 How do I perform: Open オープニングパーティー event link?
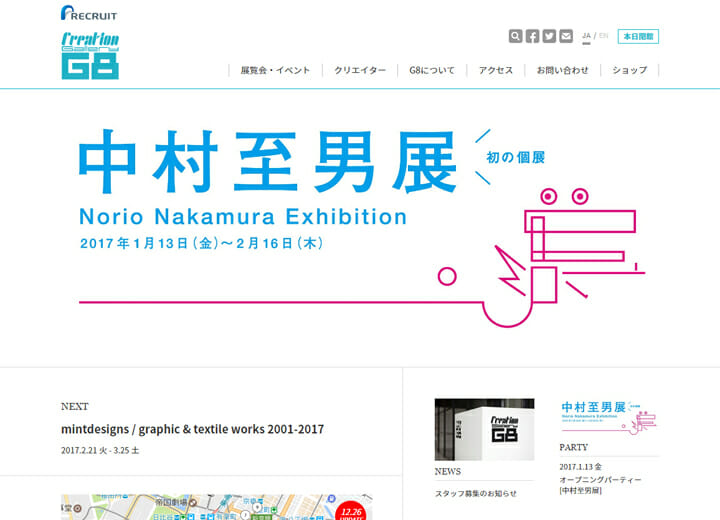coord(600,485)
